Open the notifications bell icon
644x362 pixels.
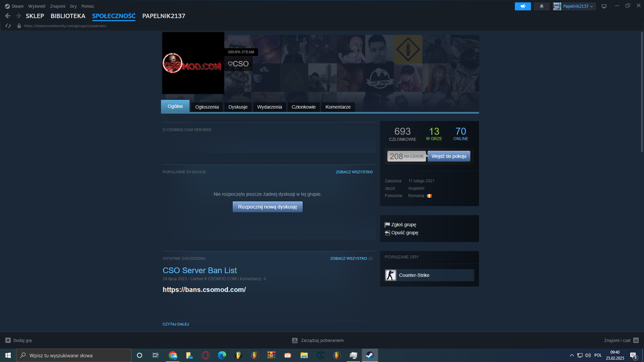coord(541,6)
